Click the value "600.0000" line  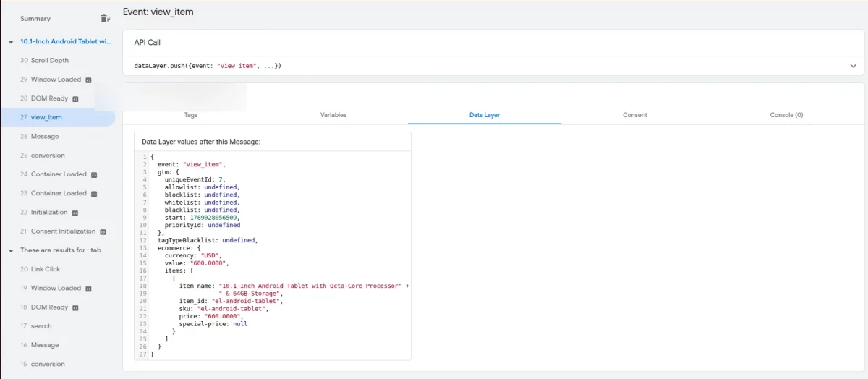[197, 263]
